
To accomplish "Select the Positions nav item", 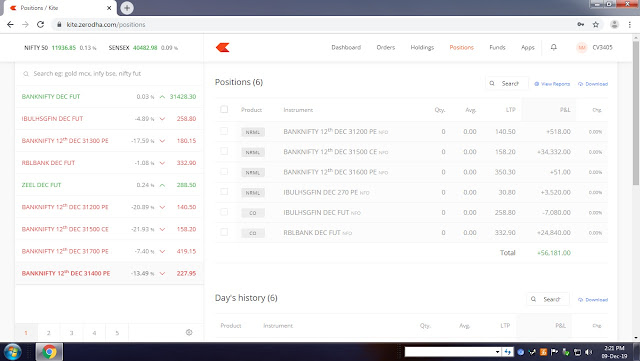I will (x=462, y=47).
